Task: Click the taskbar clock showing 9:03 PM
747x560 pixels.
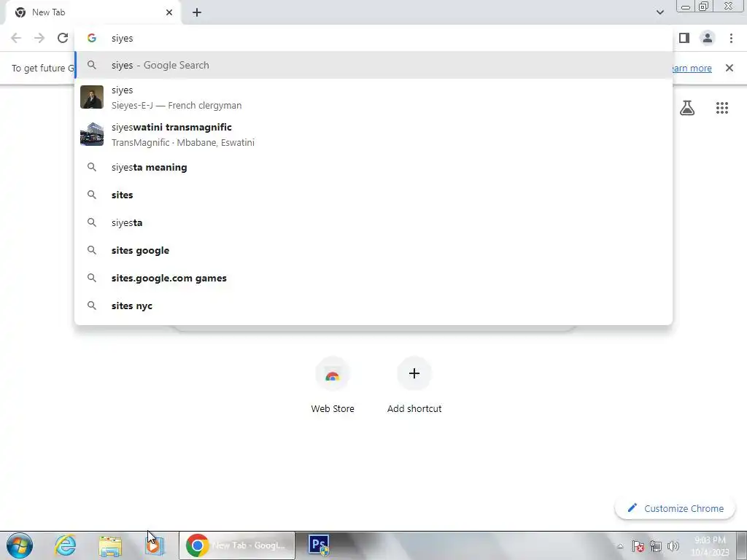Action: pos(710,545)
